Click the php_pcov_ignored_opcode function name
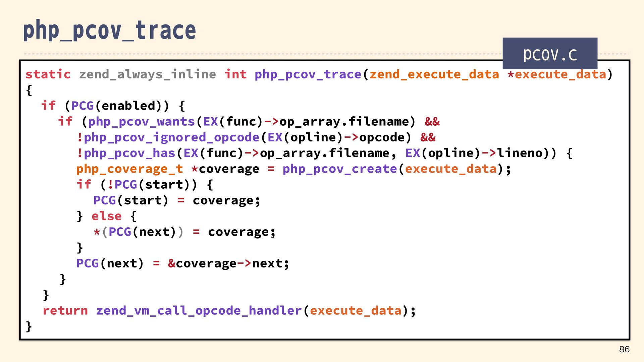The width and height of the screenshot is (644, 362). click(171, 137)
